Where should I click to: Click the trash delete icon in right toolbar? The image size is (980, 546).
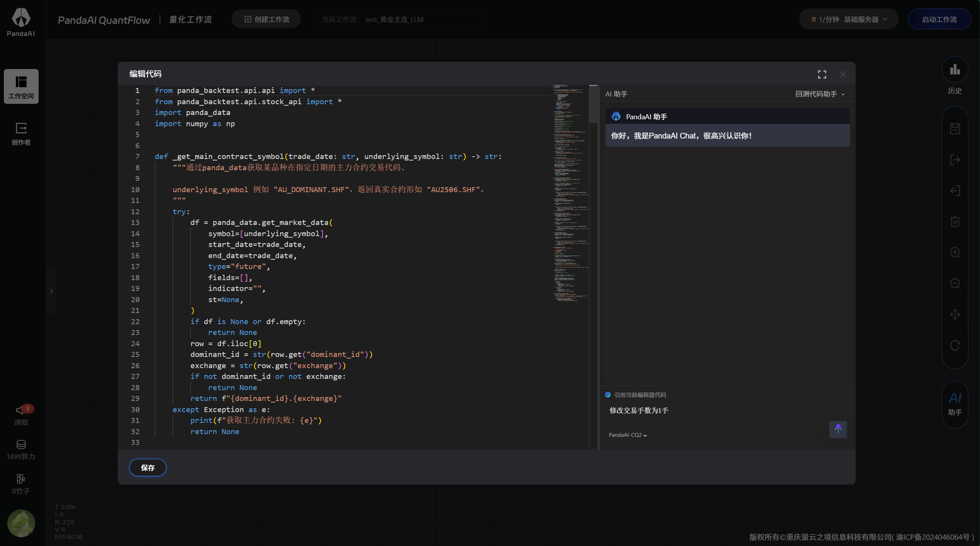[955, 221]
